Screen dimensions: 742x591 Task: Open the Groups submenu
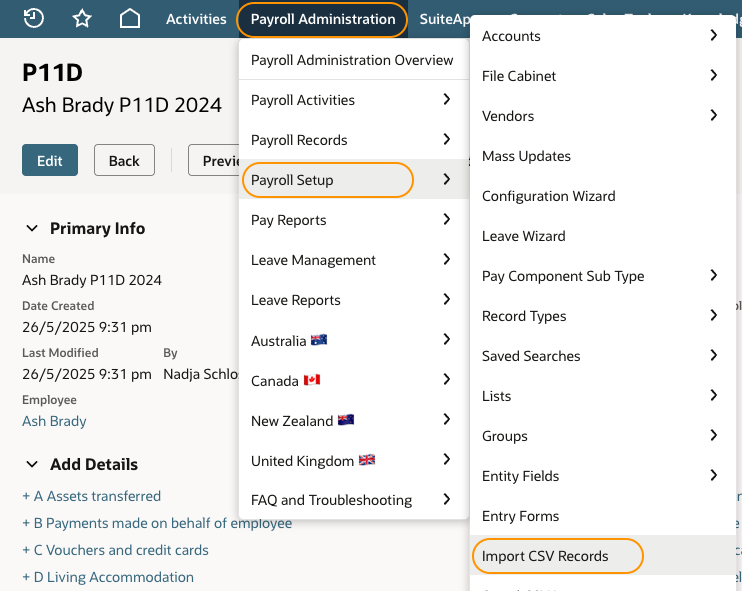[x=603, y=436]
